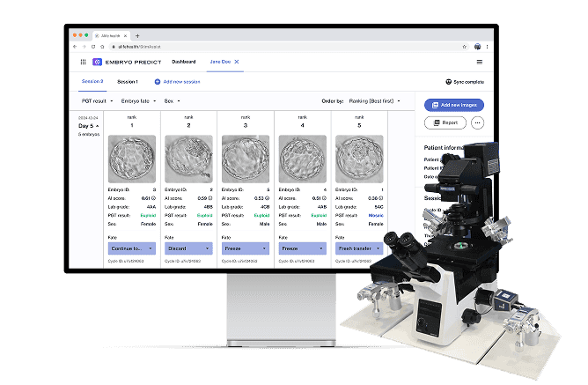Screen dimensions: 588x385
Task: Click the Euploid result under rank 1
Action: tap(148, 215)
